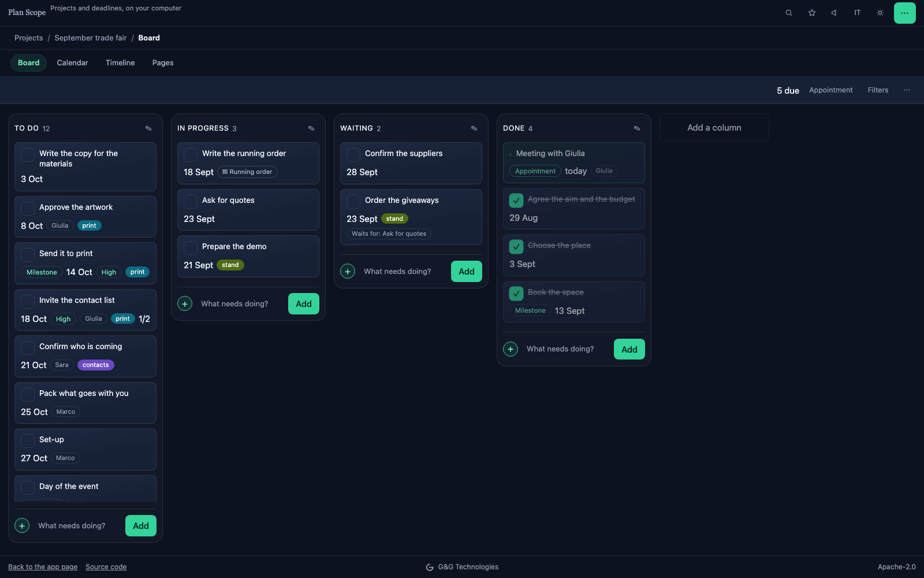Open search with the magnifier icon
Viewport: 924px width, 578px height.
(x=789, y=13)
